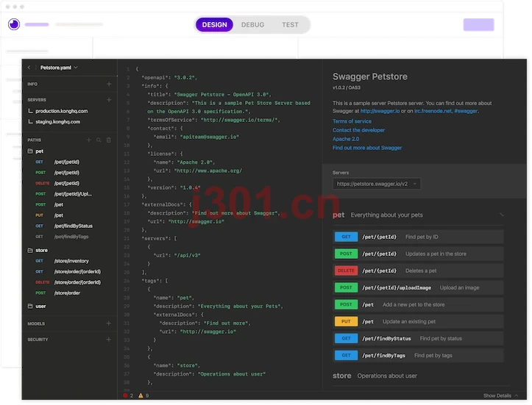Open the http://swagger.io link
This screenshot has height=405, width=532.
tap(380, 111)
